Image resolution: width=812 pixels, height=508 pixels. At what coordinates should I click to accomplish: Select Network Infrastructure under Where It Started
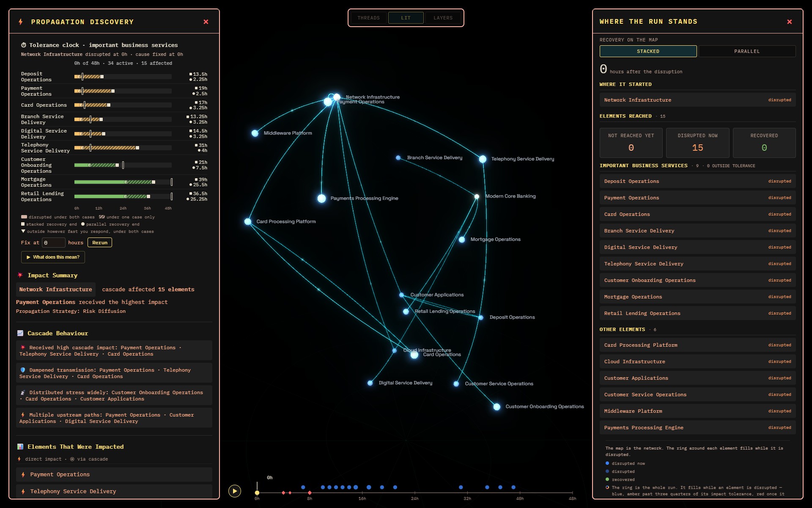(697, 100)
